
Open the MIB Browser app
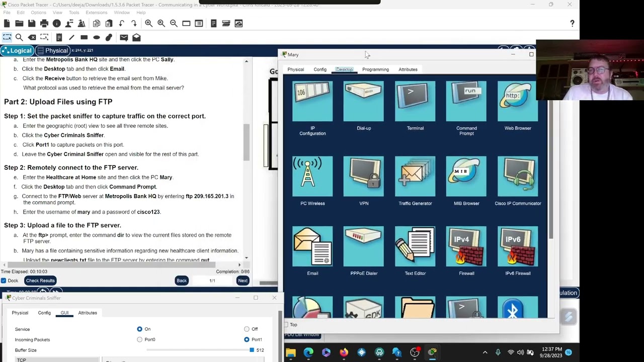coord(466,176)
